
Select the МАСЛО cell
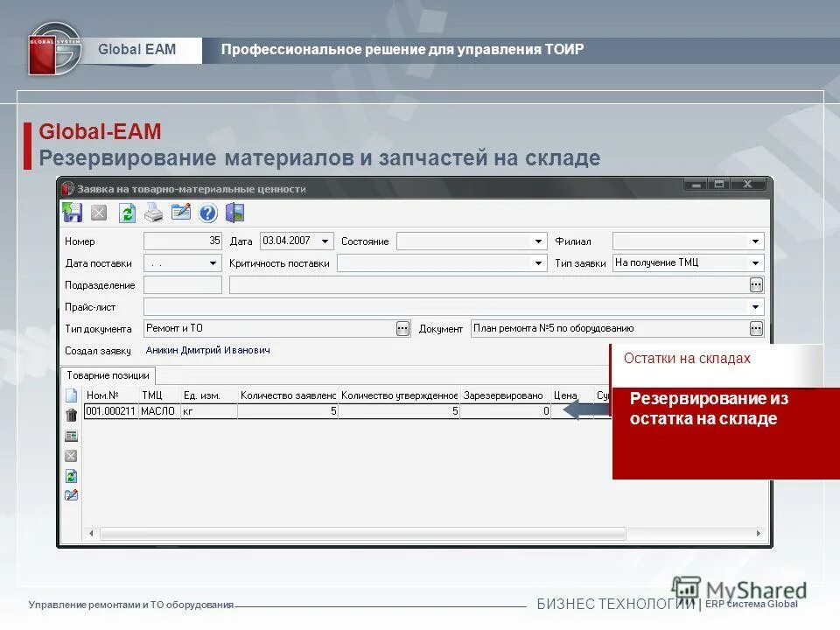click(159, 411)
